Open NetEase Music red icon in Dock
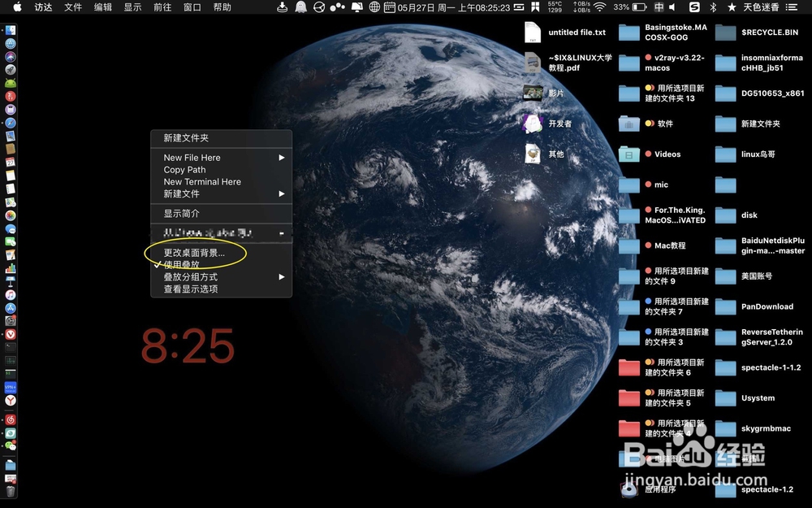Viewport: 812px width, 508px height. (x=11, y=419)
